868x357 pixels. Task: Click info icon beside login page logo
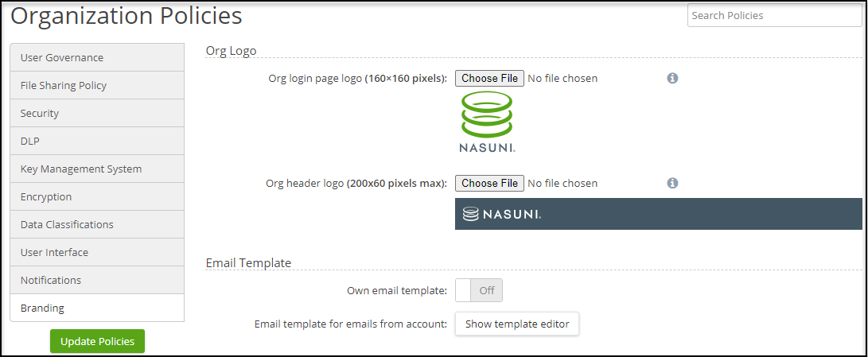click(x=672, y=78)
